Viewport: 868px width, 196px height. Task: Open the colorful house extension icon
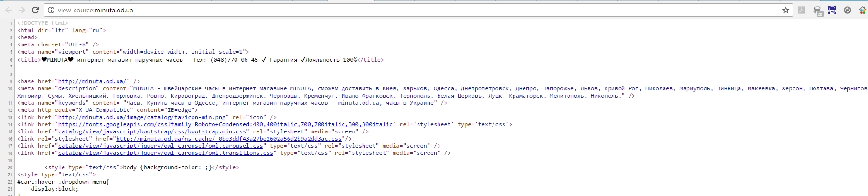pos(862,10)
